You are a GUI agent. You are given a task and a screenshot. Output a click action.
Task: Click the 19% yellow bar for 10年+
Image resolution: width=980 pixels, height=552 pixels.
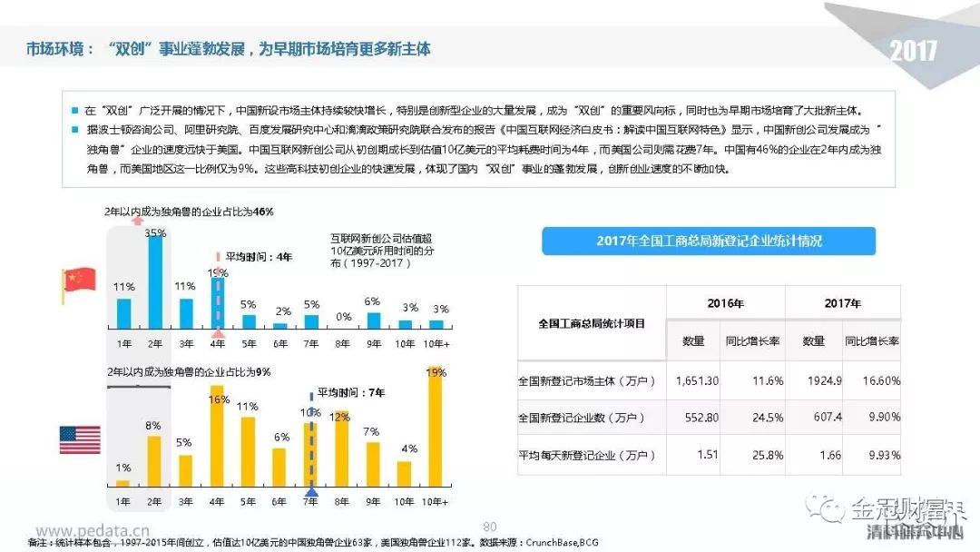tap(435, 427)
